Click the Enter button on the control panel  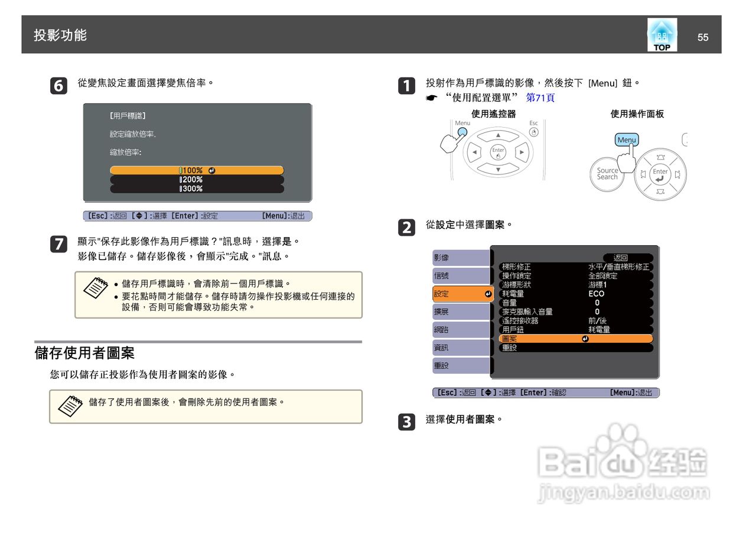point(660,175)
